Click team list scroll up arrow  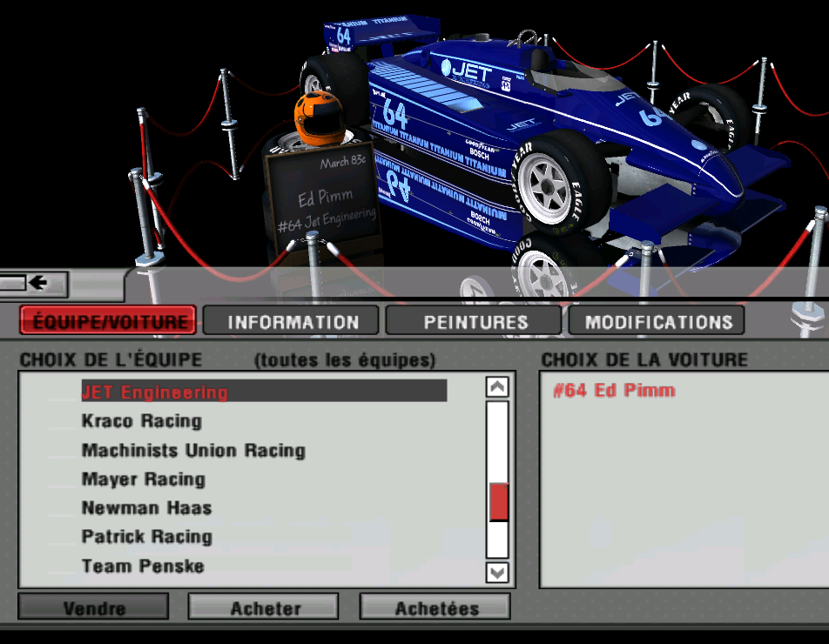(x=497, y=387)
